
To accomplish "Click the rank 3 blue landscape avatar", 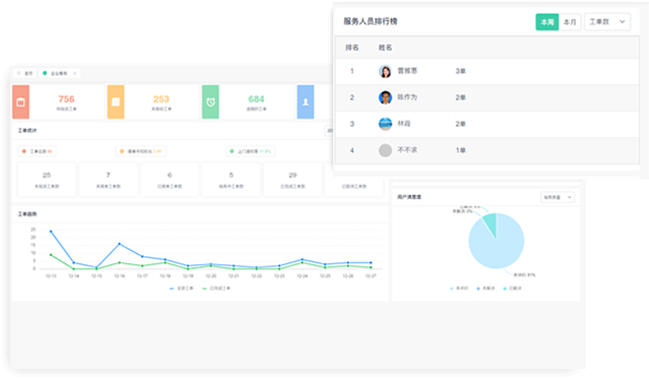I will [x=385, y=124].
